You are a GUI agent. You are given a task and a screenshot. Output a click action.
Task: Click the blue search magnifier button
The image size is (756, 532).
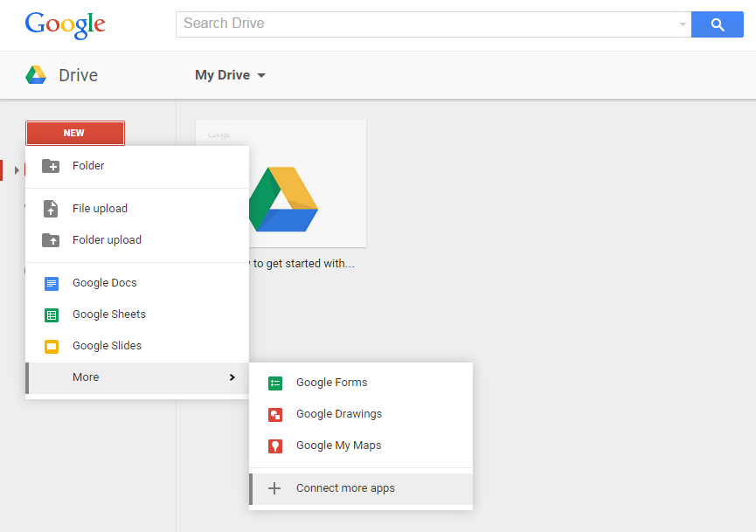click(717, 24)
